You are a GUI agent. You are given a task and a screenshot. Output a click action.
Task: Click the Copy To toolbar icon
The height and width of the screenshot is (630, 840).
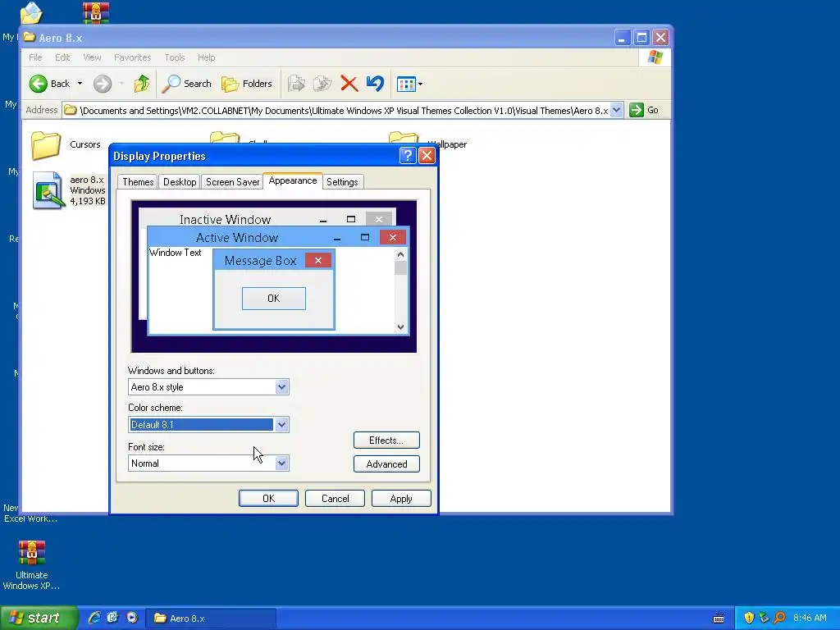point(322,84)
